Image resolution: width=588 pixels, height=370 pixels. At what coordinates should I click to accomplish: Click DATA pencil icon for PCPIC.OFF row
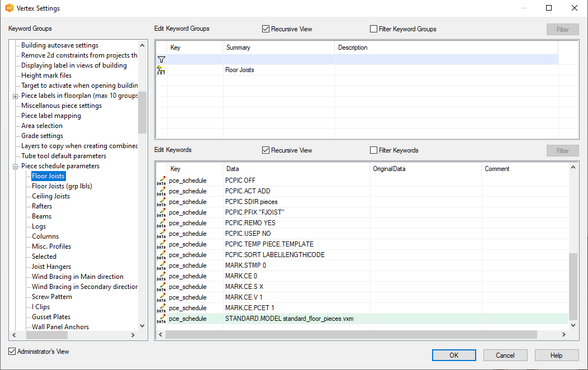[x=161, y=181]
